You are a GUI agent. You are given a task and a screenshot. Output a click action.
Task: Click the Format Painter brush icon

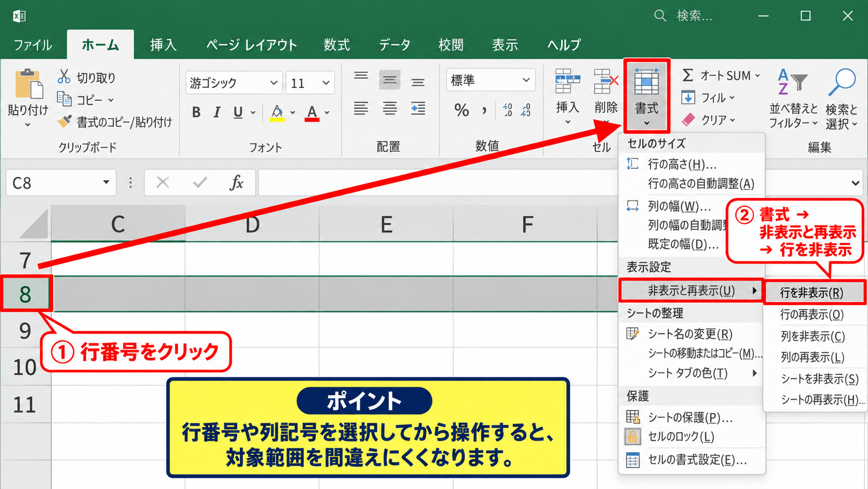point(64,122)
